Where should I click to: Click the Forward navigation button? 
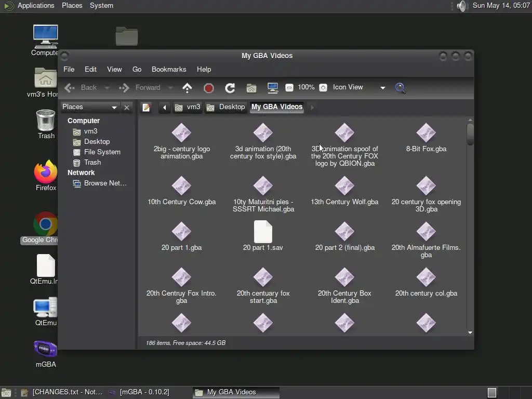point(139,88)
